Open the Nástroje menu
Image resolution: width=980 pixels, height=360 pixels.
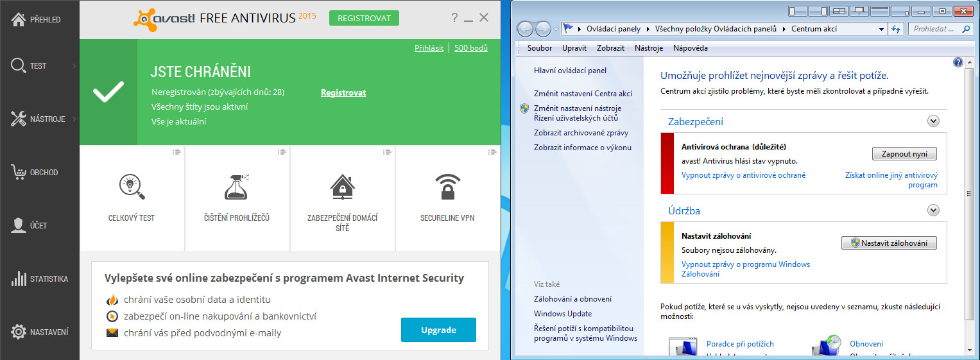[x=649, y=48]
